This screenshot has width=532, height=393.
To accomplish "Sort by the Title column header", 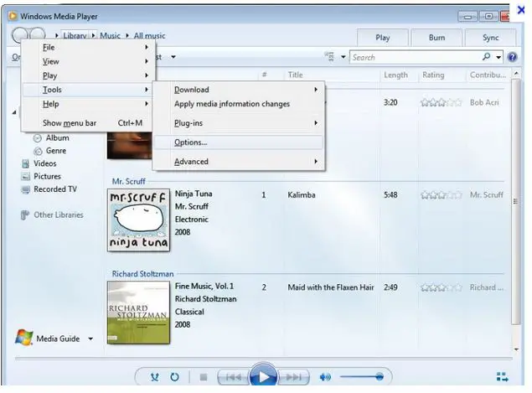I will [295, 75].
